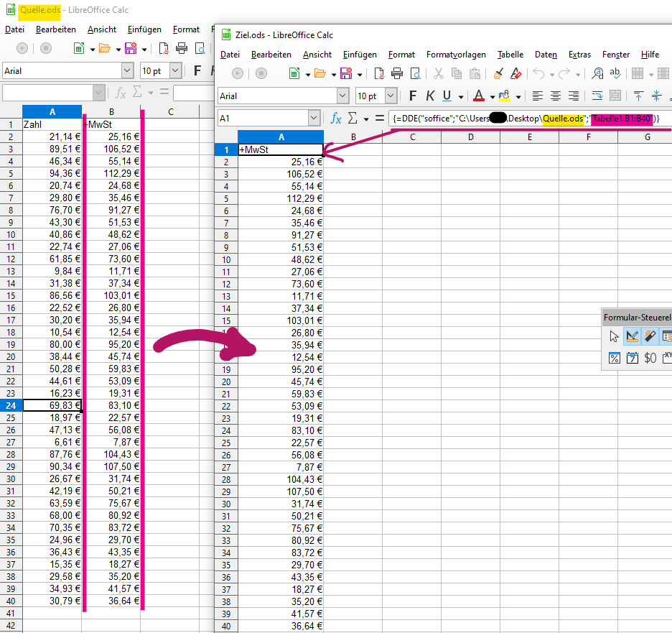Toggle Center Horizontally in Ziel.ods toolbar
Image resolution: width=672 pixels, height=633 pixels.
click(556, 96)
